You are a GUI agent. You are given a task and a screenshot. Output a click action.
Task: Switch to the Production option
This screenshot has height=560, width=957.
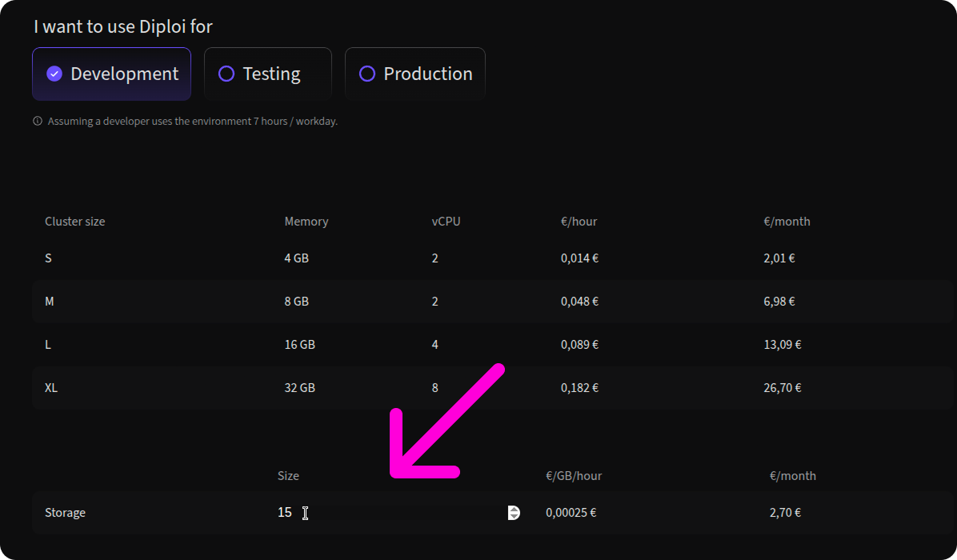[414, 74]
